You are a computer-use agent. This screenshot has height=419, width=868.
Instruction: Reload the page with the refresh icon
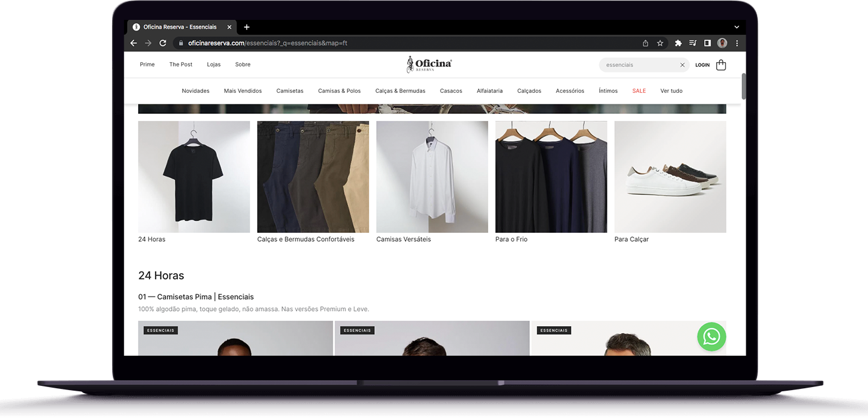point(163,43)
